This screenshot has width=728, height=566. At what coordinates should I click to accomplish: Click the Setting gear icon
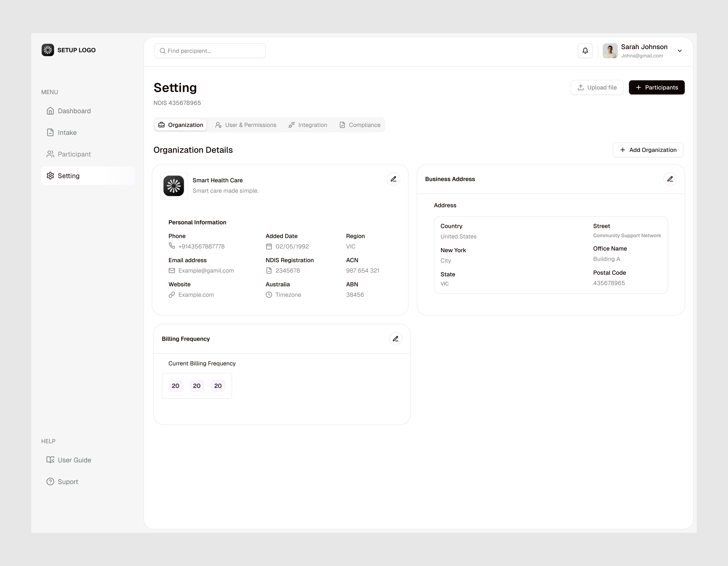click(x=50, y=175)
